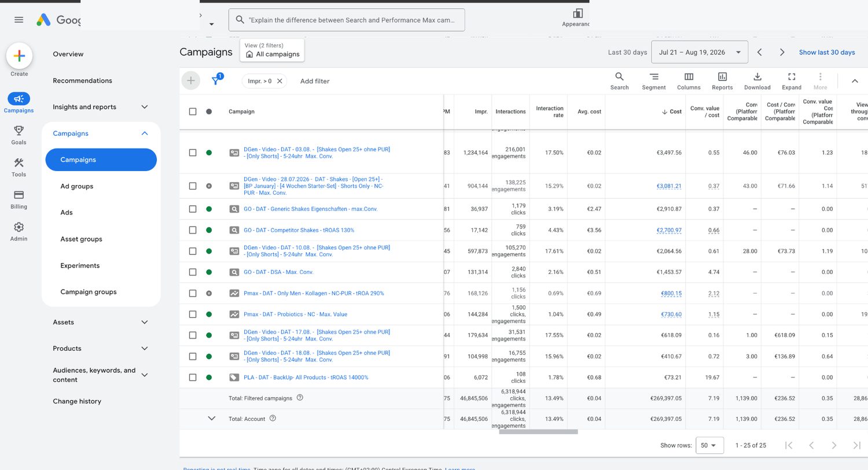The image size is (868, 470).
Task: Click the horizontal table scrollbar
Action: coord(538,432)
